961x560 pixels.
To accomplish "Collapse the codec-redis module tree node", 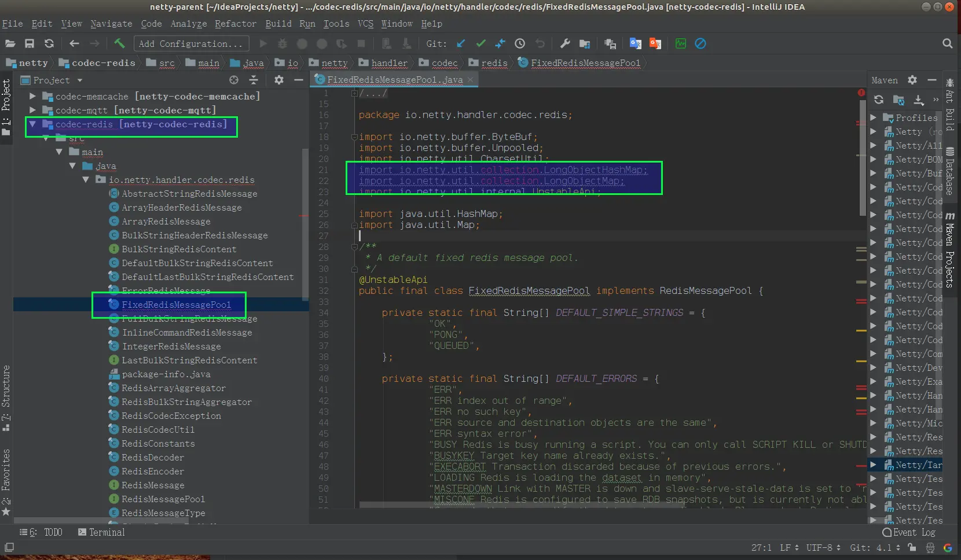I will pos(32,124).
